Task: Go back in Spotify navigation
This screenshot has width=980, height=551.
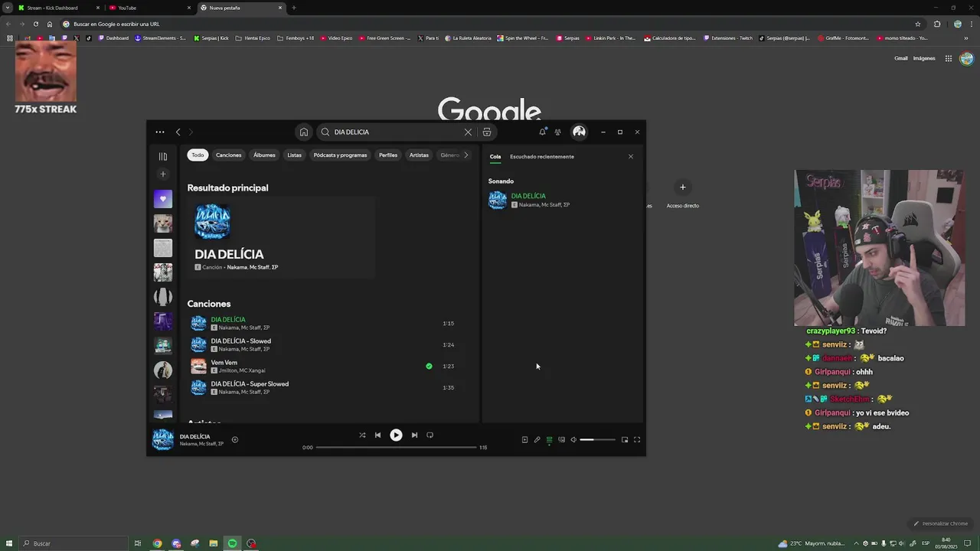Action: coord(178,132)
